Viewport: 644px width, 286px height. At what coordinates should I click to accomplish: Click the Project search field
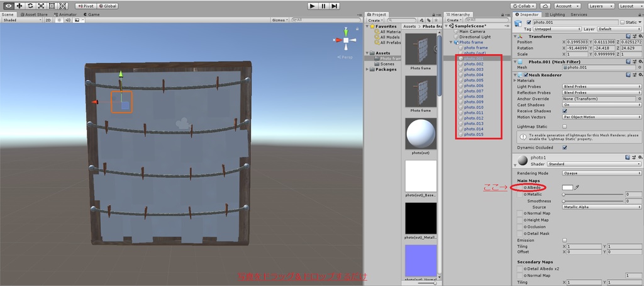tap(402, 20)
